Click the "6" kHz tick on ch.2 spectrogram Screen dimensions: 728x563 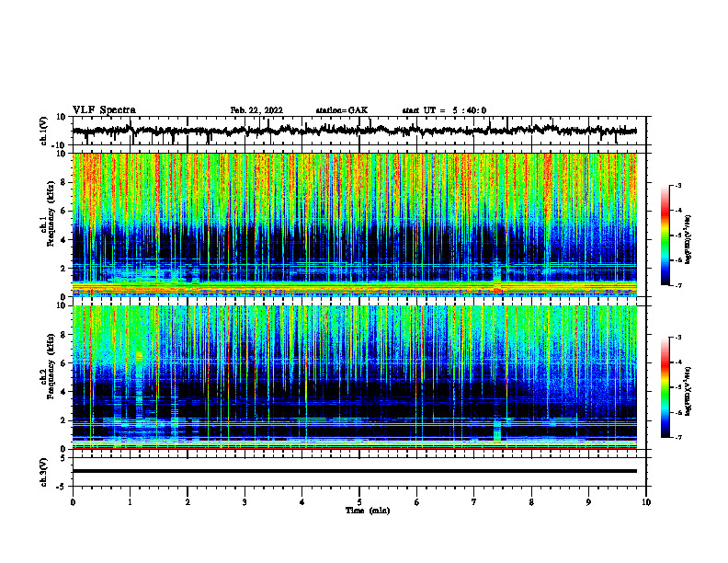click(64, 363)
